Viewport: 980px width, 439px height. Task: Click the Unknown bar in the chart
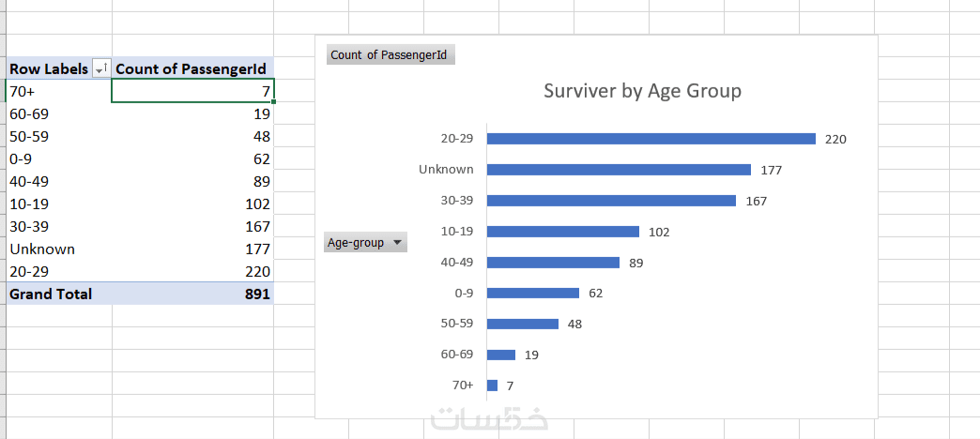619,170
